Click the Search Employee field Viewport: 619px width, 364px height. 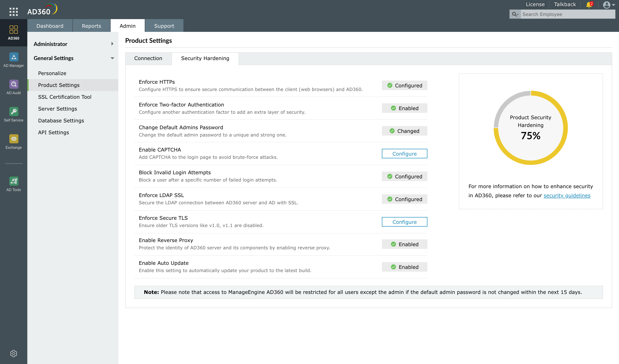[567, 14]
